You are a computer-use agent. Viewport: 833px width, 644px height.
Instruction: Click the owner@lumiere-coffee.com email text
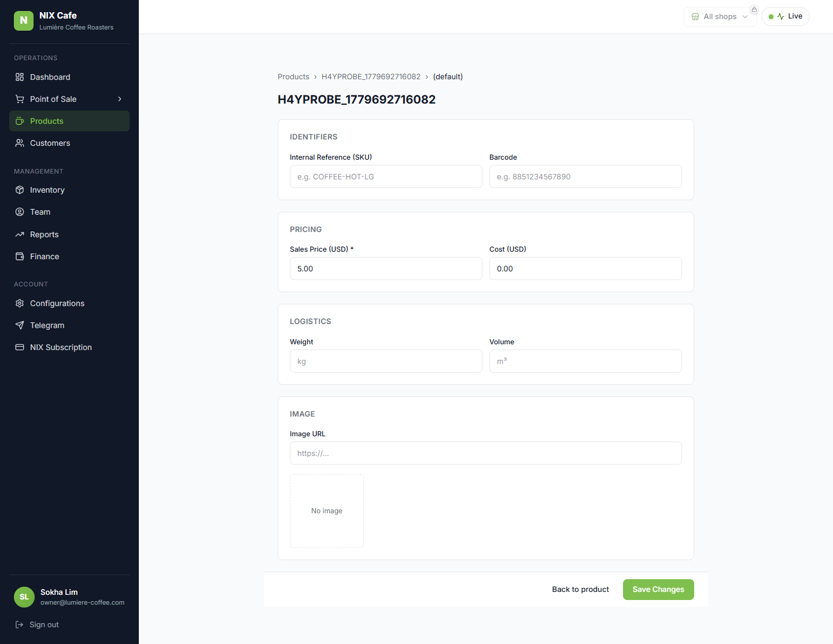(x=82, y=602)
